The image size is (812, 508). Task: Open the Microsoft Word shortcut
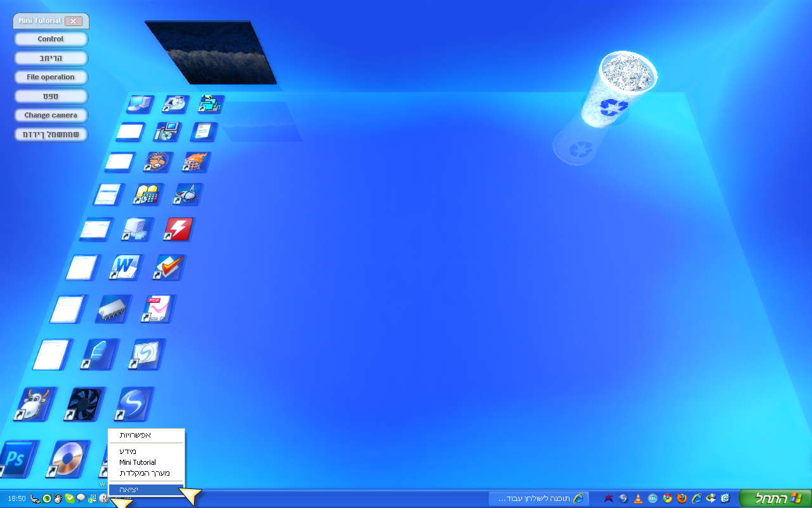[x=126, y=267]
